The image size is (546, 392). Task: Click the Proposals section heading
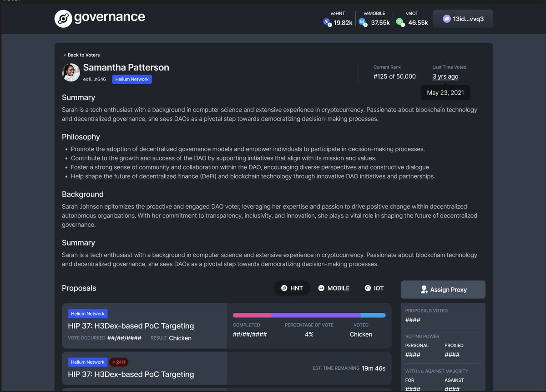tap(79, 288)
